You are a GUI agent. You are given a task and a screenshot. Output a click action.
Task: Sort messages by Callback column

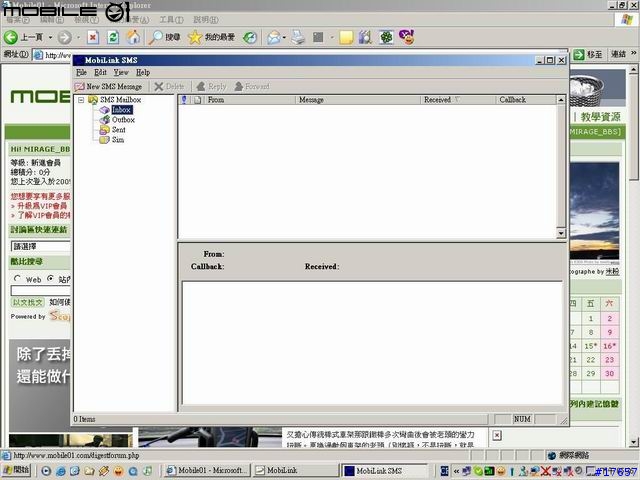click(526, 100)
